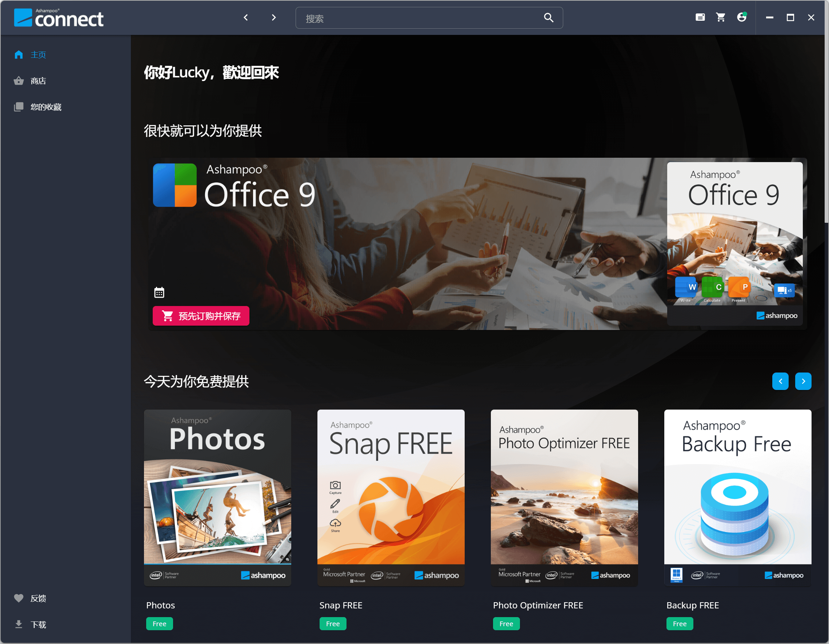Open the Photos product box image
829x644 pixels.
[x=217, y=498]
